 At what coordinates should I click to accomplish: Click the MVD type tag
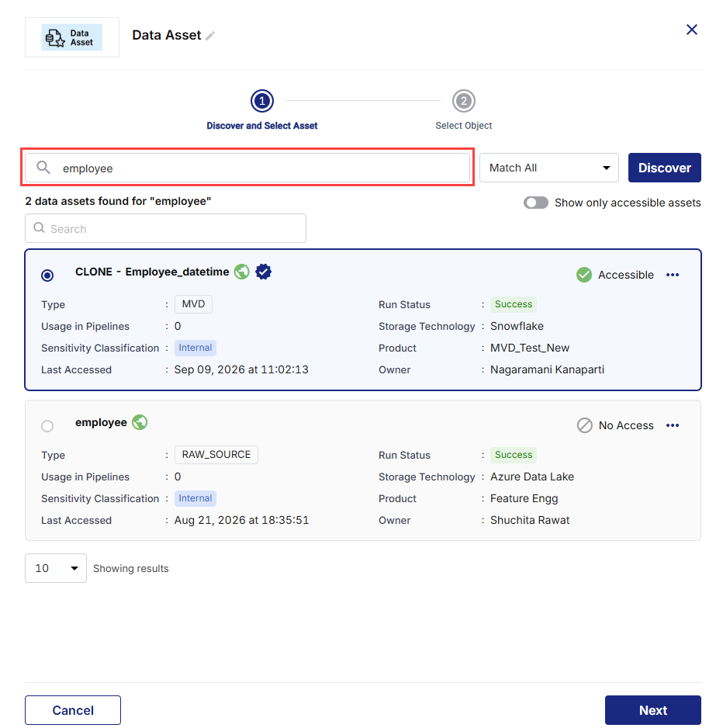pyautogui.click(x=193, y=304)
